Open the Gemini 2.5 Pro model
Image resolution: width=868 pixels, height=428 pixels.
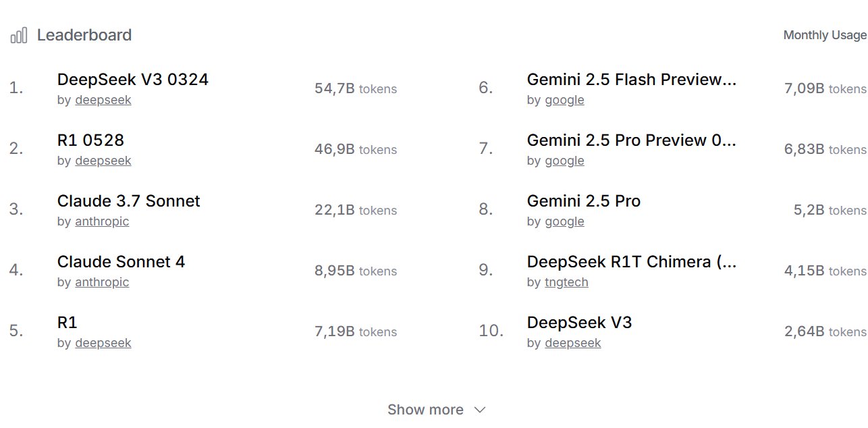click(584, 201)
